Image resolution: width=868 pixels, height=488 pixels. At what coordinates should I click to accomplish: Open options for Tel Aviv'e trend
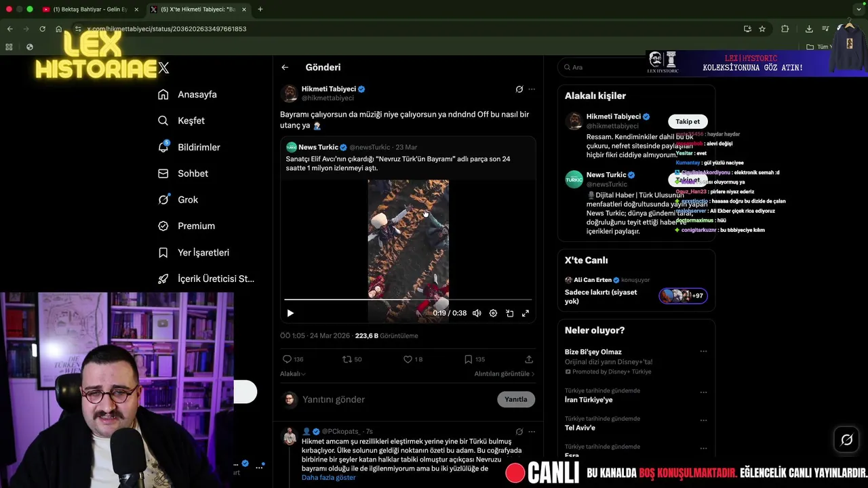coord(703,421)
